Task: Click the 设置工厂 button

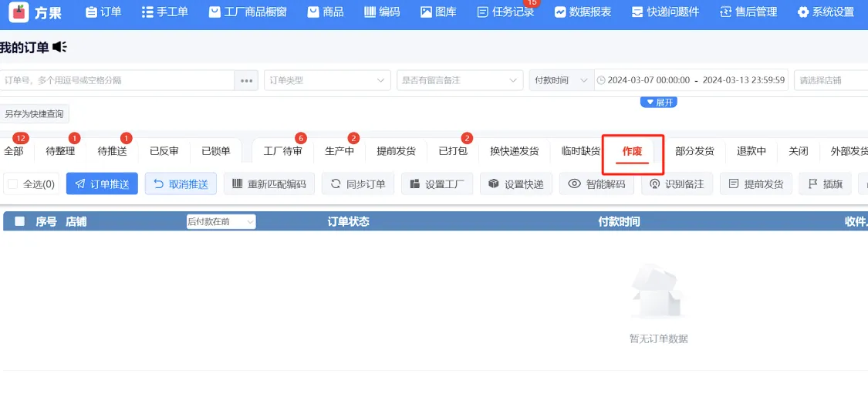Action: [x=437, y=183]
